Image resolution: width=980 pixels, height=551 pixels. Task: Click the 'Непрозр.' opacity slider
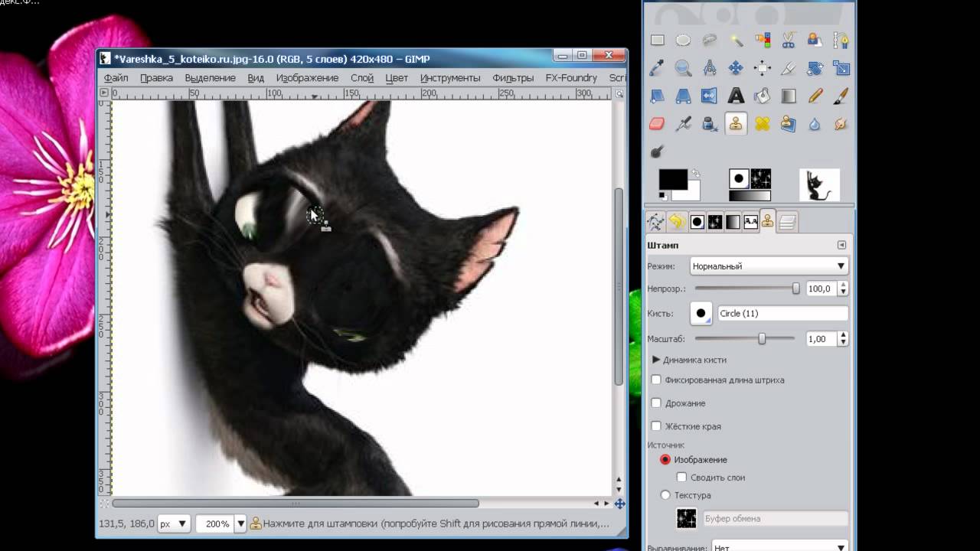(747, 289)
